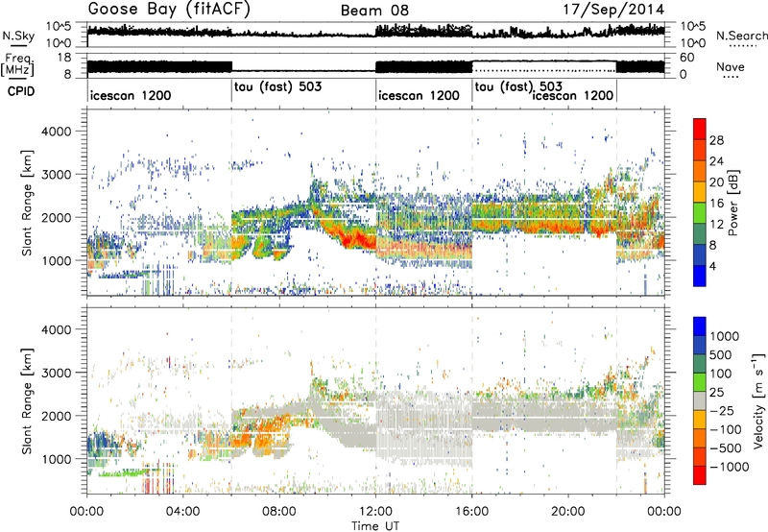Pick the Velocity segment between 500 and 1000
Image resolution: width=768 pixels, height=532 pixels.
pos(700,345)
